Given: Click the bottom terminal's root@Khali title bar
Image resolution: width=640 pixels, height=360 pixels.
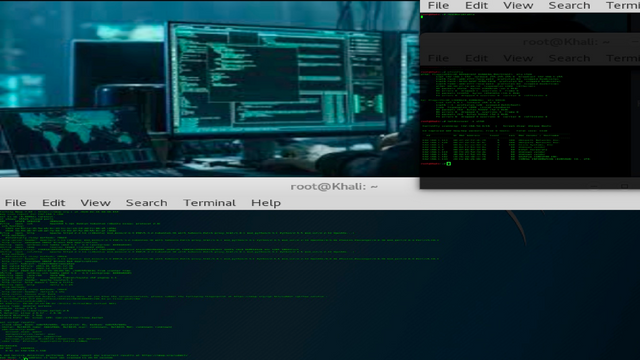Looking at the screenshot, I should click(334, 187).
